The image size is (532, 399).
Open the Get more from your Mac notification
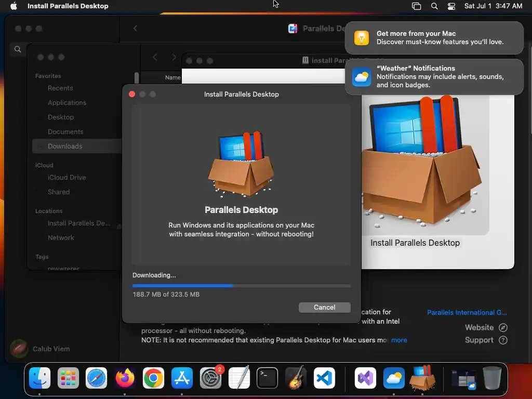pos(434,37)
